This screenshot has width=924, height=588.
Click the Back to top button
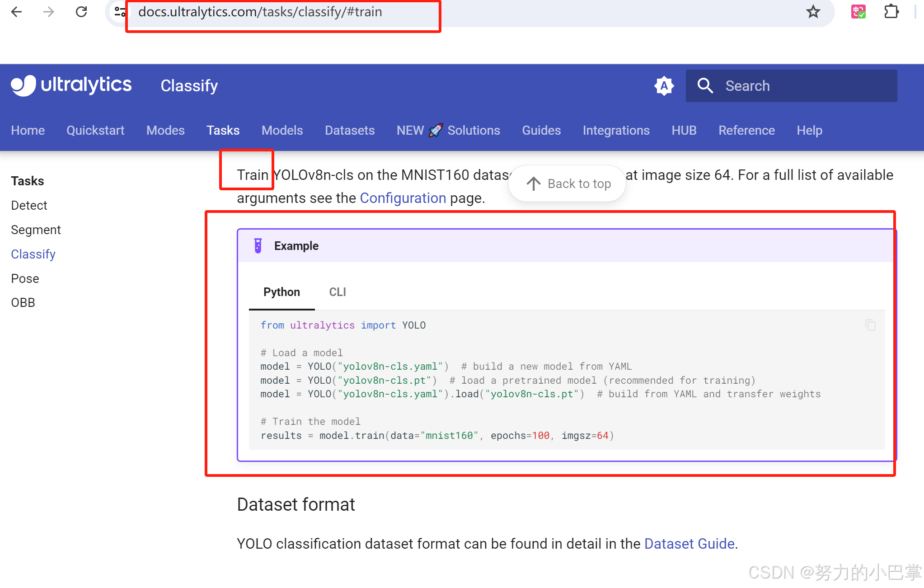tap(567, 183)
